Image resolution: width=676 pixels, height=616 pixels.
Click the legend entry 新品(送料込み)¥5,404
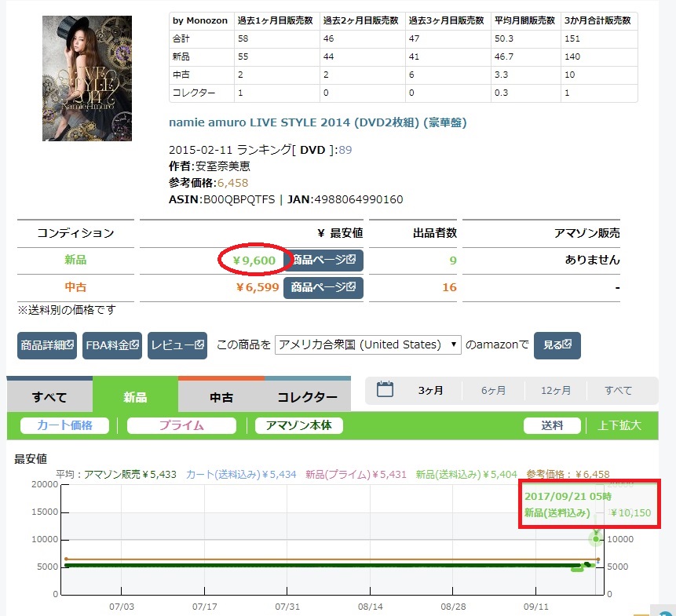[x=466, y=475]
